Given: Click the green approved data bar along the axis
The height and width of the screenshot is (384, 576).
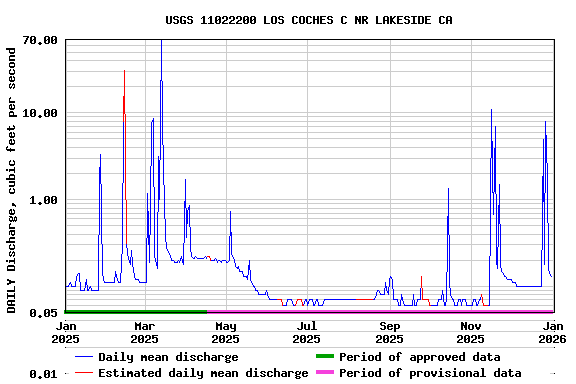Looking at the screenshot, I should (136, 312).
